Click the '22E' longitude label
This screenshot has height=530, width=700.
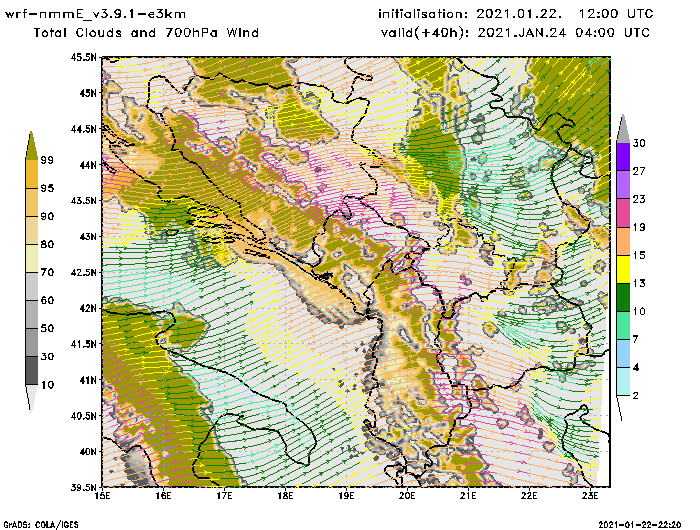click(x=529, y=496)
